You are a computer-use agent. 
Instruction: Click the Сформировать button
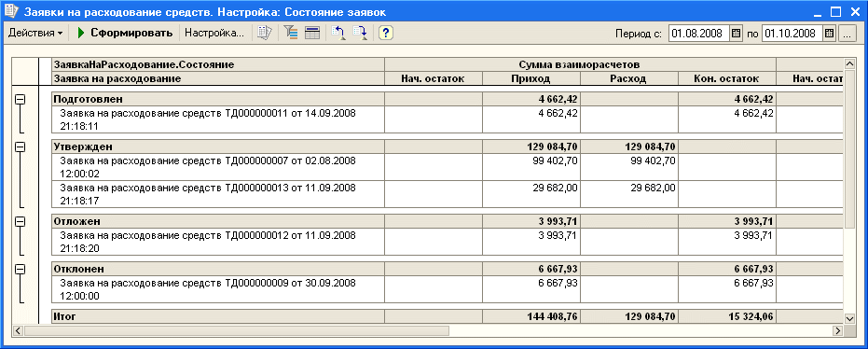pos(125,34)
